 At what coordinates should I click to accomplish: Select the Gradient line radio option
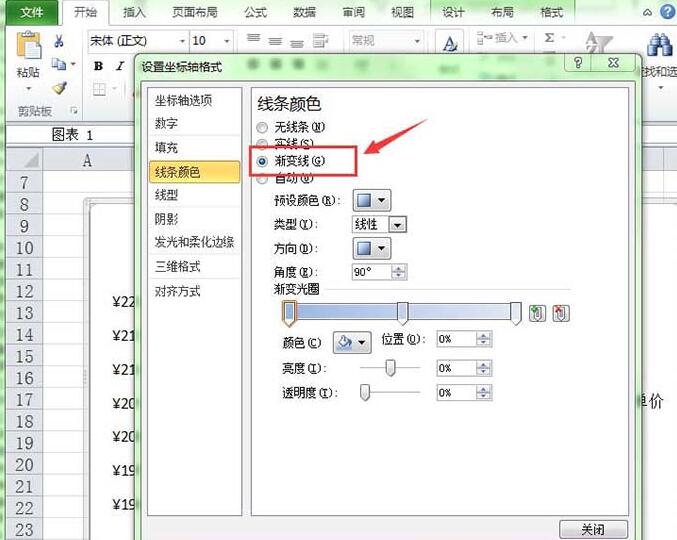pos(262,161)
